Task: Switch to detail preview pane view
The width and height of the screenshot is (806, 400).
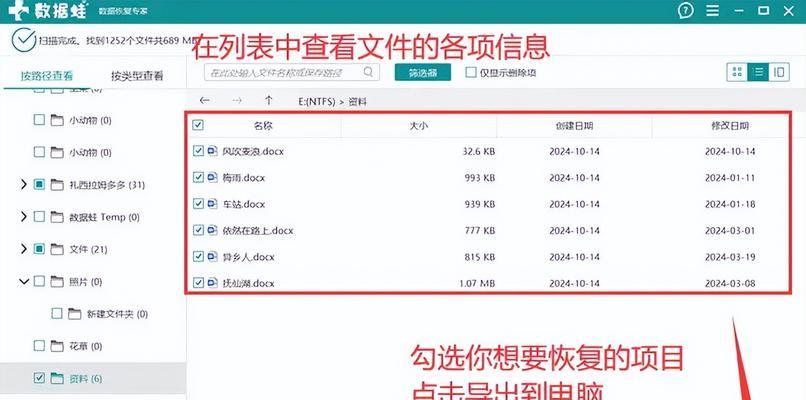Action: (x=779, y=72)
